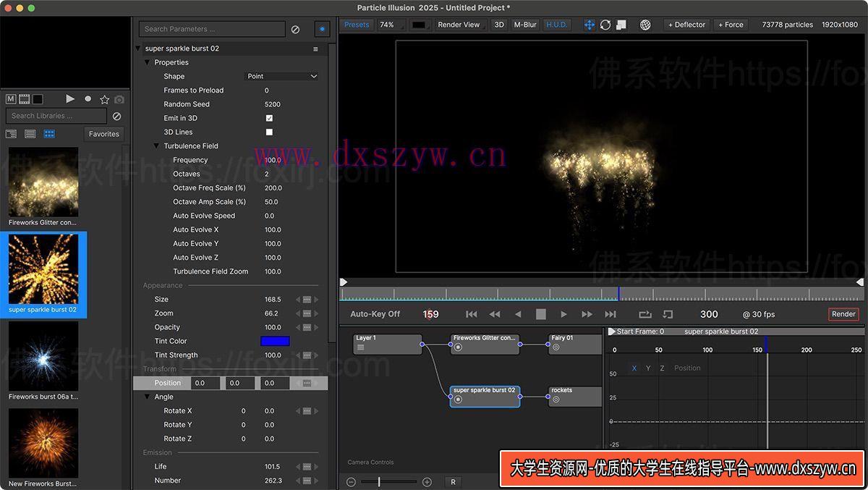Screen dimensions: 868x490
Task: Toggle the M-Blur motion blur button
Action: pos(525,25)
